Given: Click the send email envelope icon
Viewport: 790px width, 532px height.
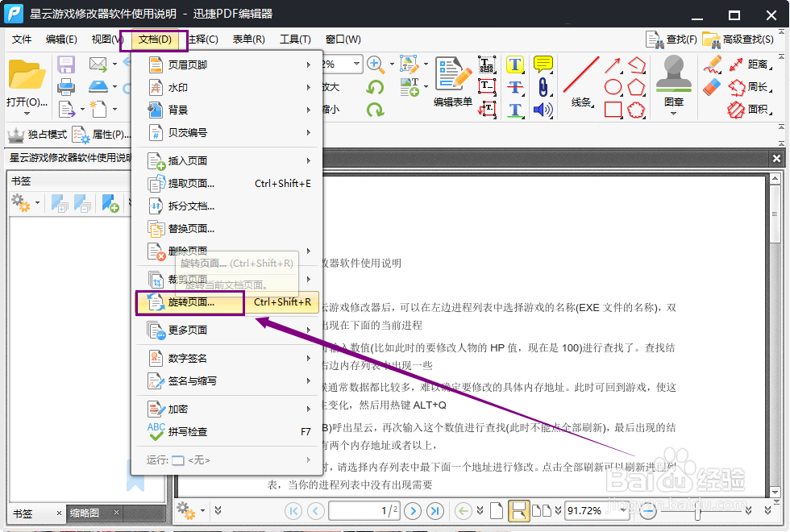Looking at the screenshot, I should click(x=98, y=64).
